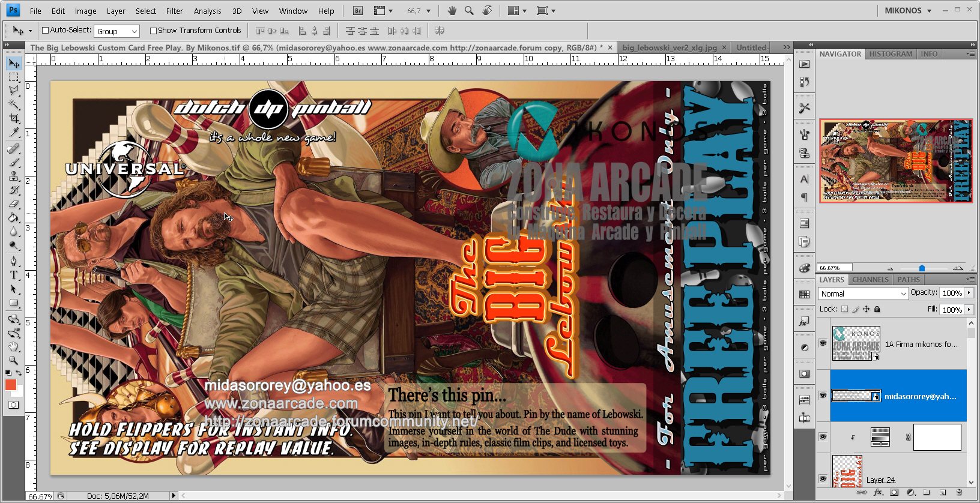Select the Magic Wand tool
This screenshot has height=503, width=980.
tap(13, 104)
